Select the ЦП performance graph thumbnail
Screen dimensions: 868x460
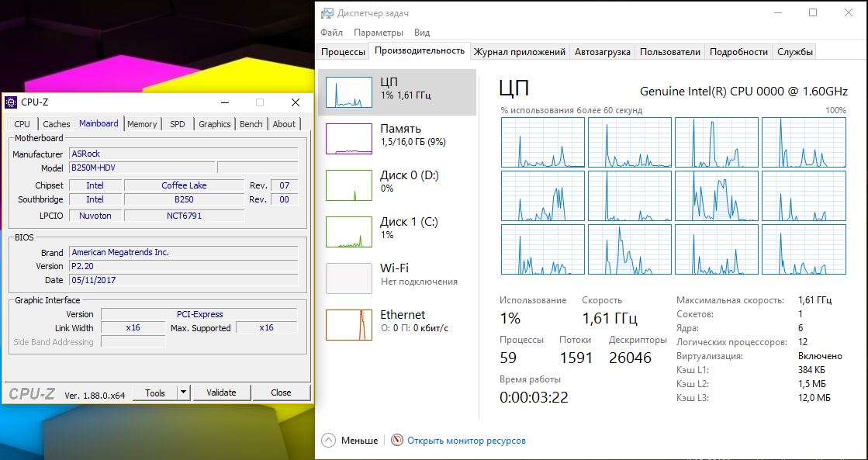[349, 92]
